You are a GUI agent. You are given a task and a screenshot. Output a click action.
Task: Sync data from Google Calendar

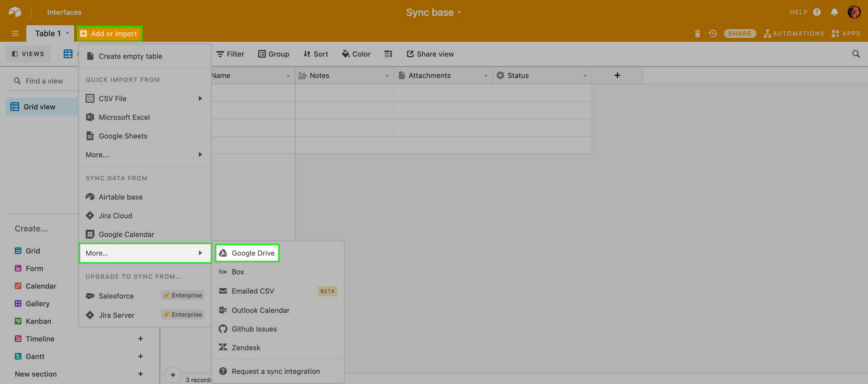pos(145,234)
